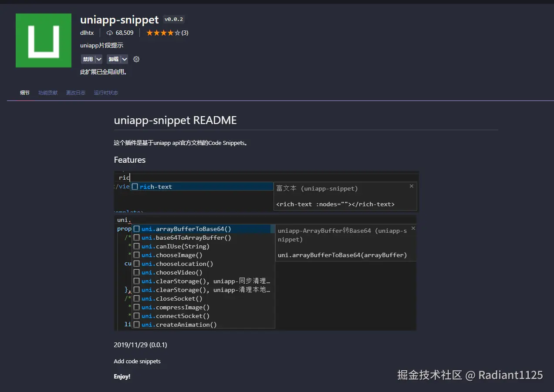Select uni.base64ToArrayBuffer() in the suggestion list
Image resolution: width=554 pixels, height=392 pixels.
coord(186,238)
